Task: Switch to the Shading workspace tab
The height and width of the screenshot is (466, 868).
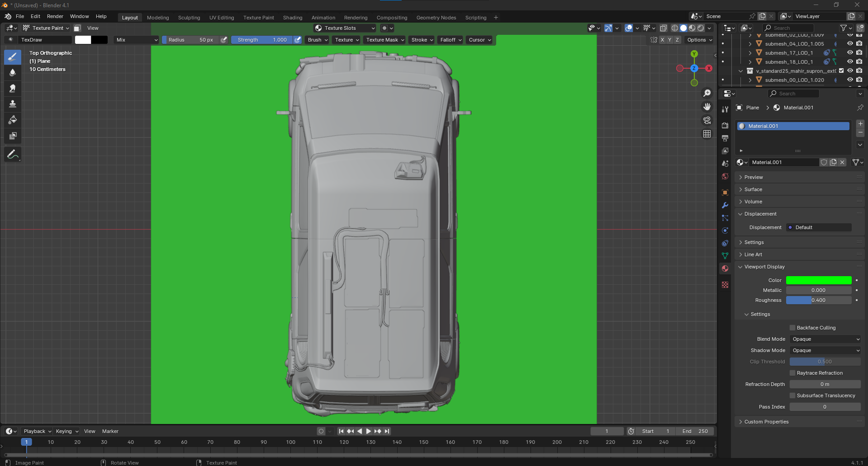Action: click(x=292, y=18)
